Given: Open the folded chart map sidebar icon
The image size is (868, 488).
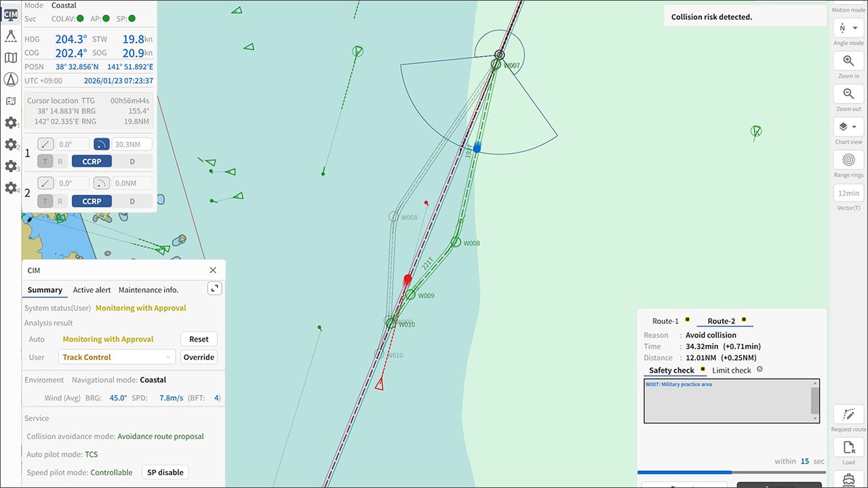Looking at the screenshot, I should (11, 58).
